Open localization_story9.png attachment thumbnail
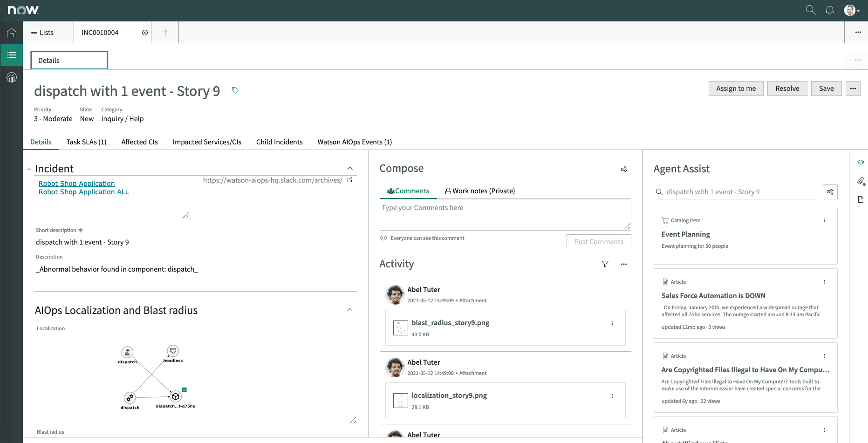 click(401, 401)
